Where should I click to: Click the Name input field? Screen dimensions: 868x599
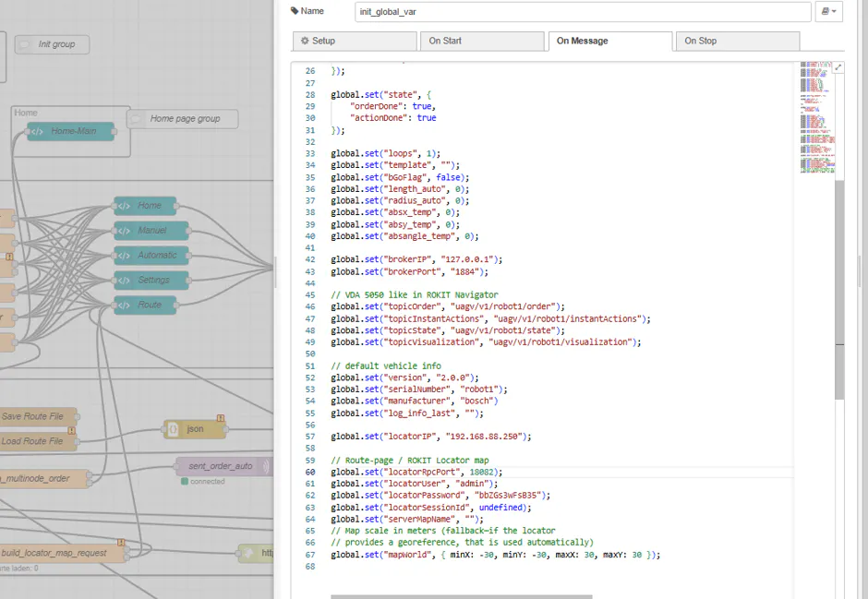tap(583, 12)
